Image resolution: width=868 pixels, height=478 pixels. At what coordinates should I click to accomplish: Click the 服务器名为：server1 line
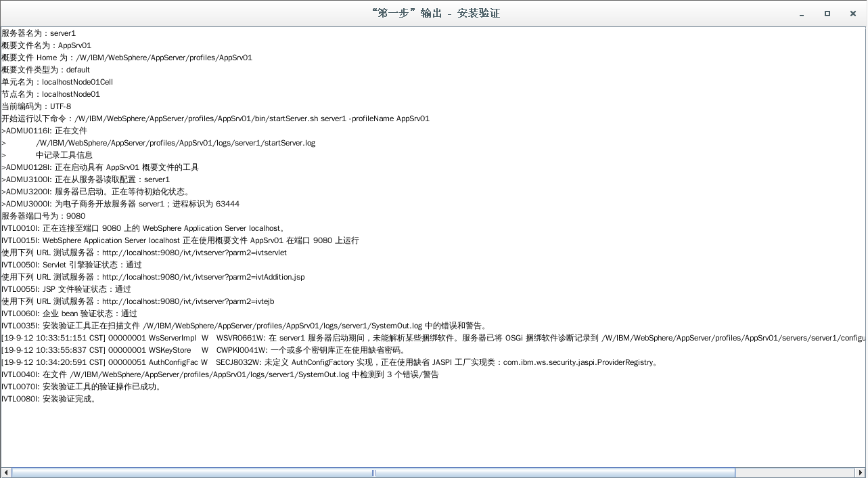[x=39, y=33]
